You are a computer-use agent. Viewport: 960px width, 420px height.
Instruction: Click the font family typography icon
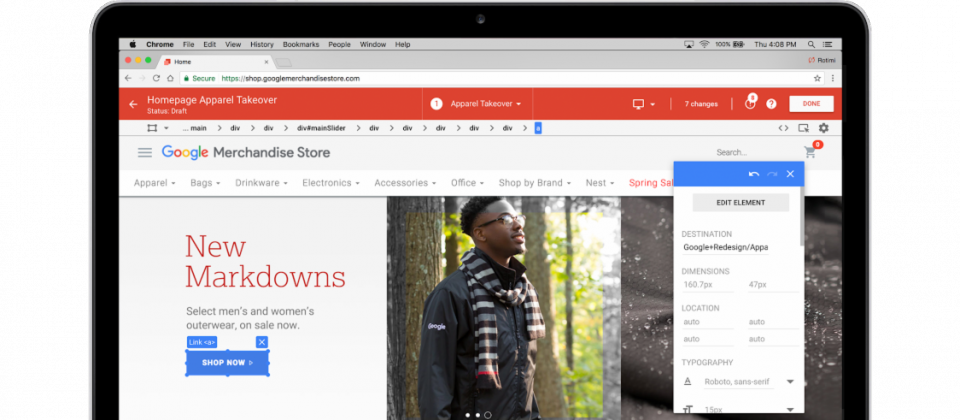point(688,381)
